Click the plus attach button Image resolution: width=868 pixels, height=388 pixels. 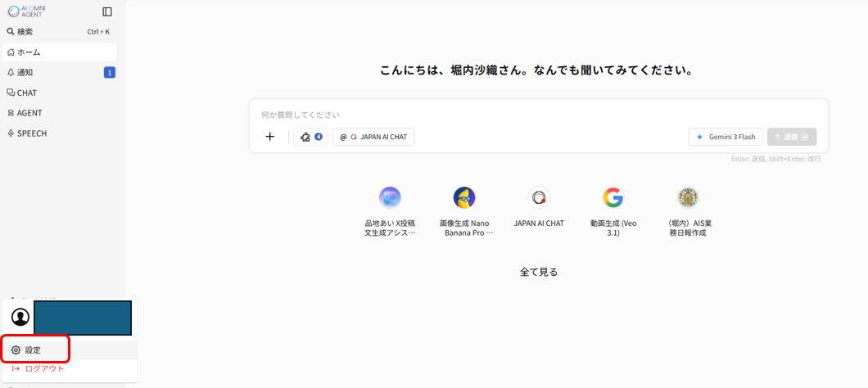(269, 137)
